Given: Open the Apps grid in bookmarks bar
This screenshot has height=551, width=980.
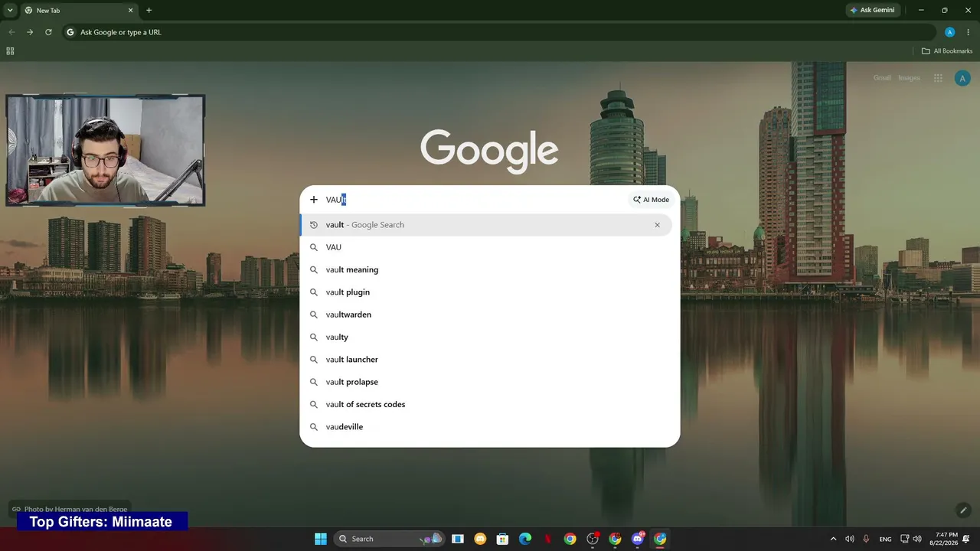Looking at the screenshot, I should pos(10,51).
